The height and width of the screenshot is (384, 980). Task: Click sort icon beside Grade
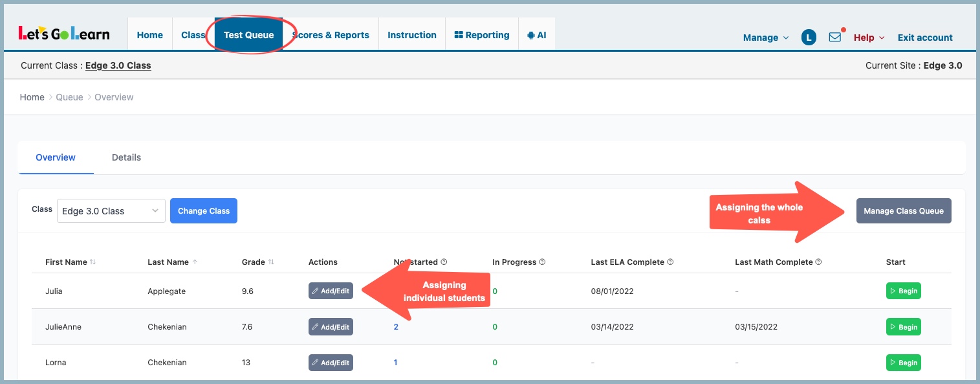[271, 262]
